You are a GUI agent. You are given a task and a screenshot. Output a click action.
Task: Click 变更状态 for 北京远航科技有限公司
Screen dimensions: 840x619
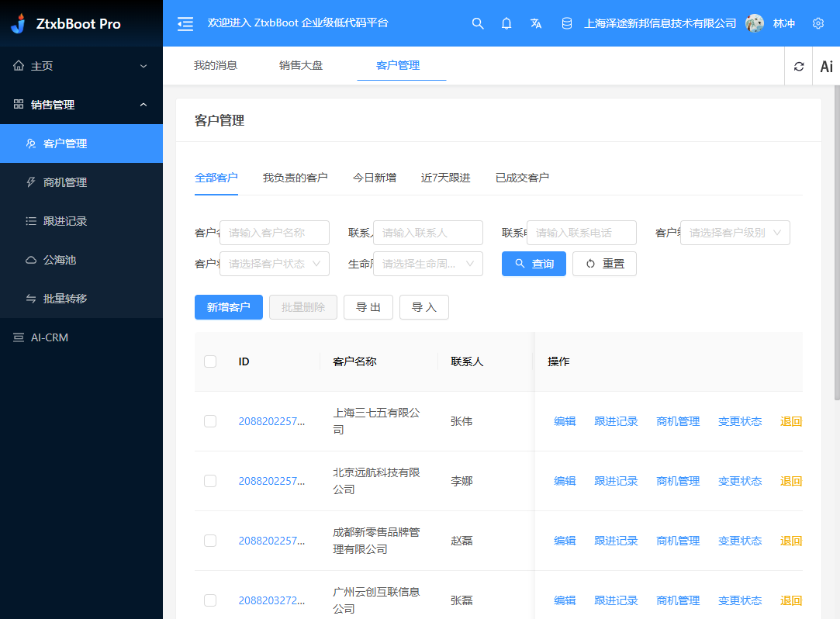click(740, 481)
